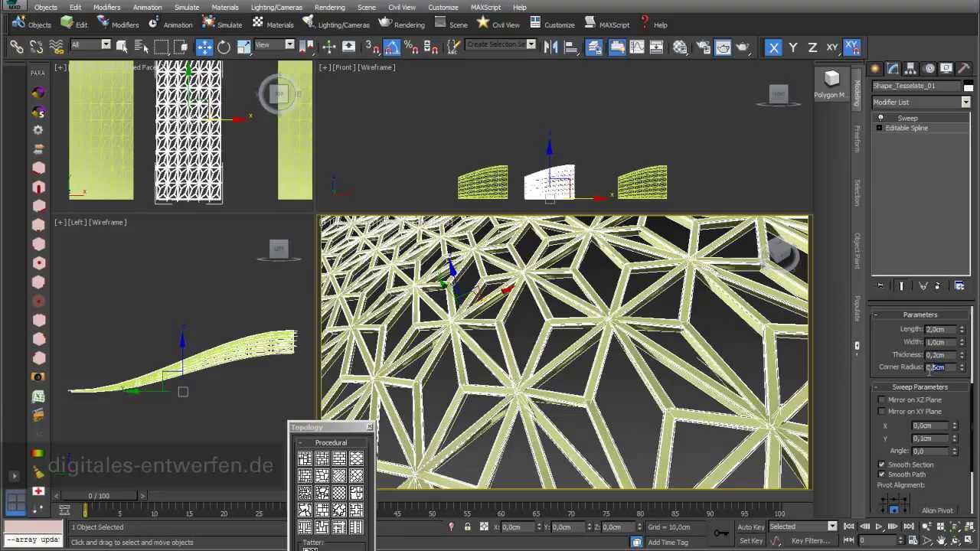Enable Mirror on XY Plane checkbox

coord(881,412)
